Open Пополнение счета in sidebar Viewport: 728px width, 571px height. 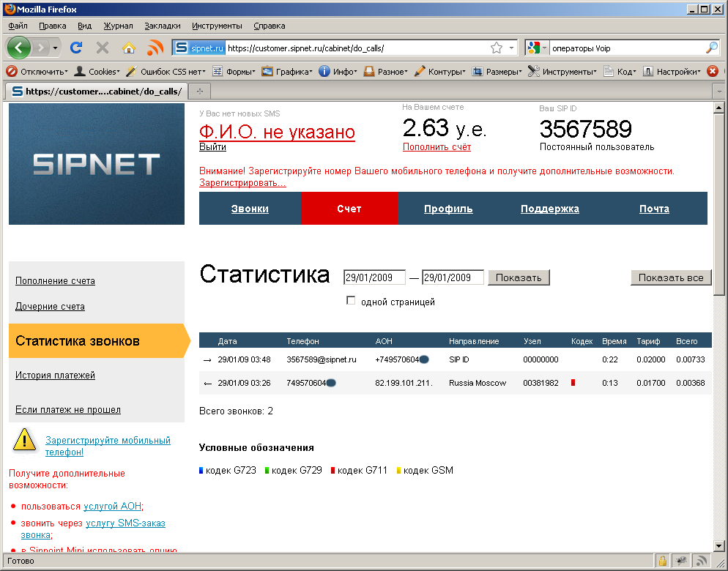pyautogui.click(x=55, y=281)
